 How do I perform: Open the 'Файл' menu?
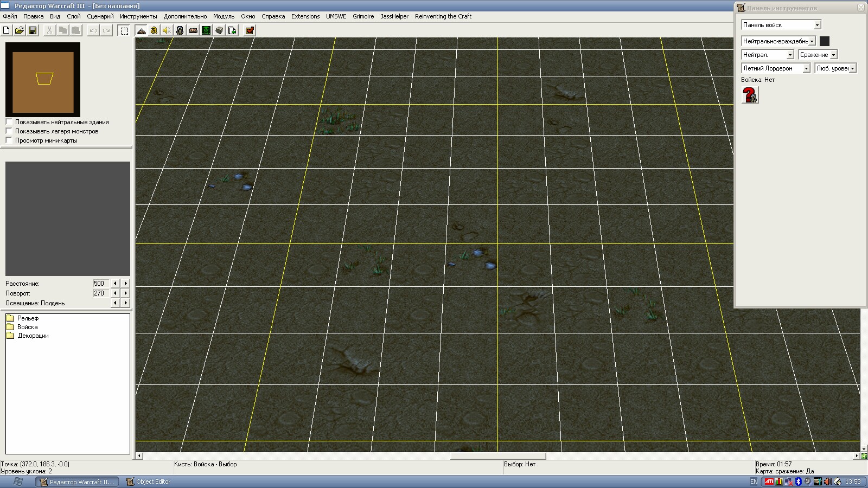(10, 16)
